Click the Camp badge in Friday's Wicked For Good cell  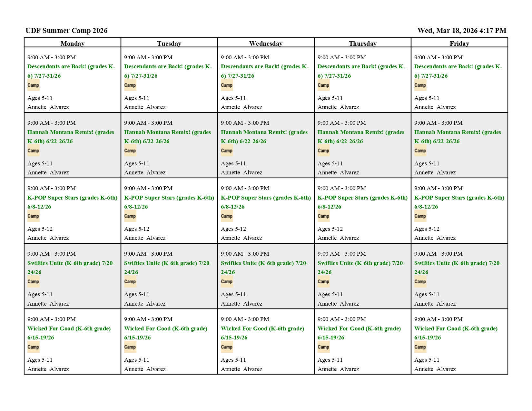click(x=420, y=347)
